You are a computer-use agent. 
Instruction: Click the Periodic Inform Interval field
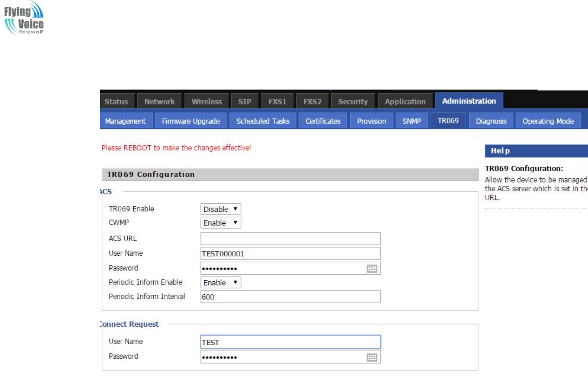pos(290,297)
